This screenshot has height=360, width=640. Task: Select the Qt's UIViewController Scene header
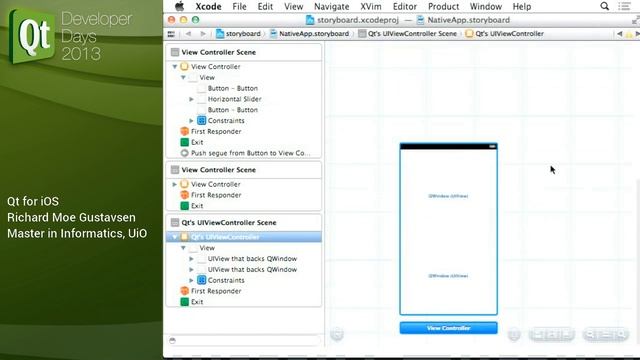point(244,222)
